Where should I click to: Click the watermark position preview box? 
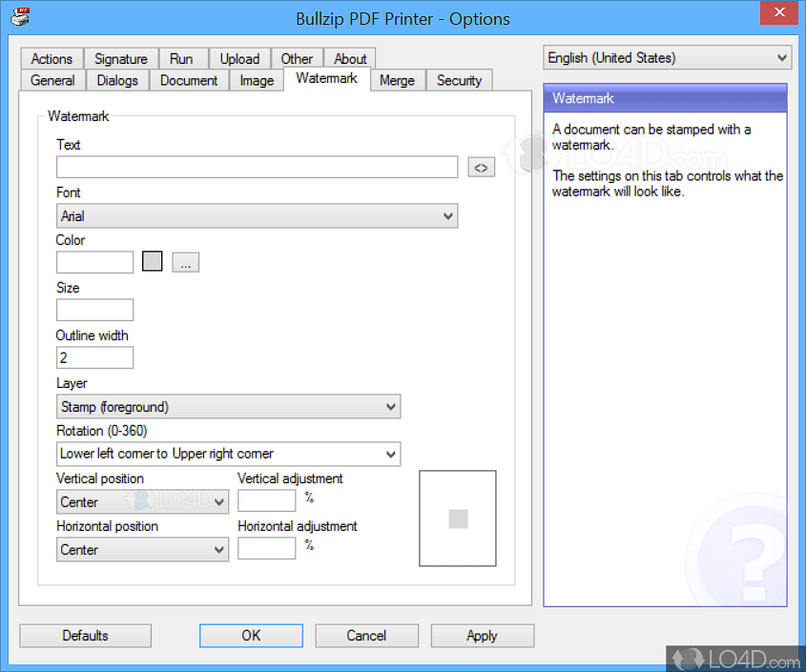coord(458,519)
